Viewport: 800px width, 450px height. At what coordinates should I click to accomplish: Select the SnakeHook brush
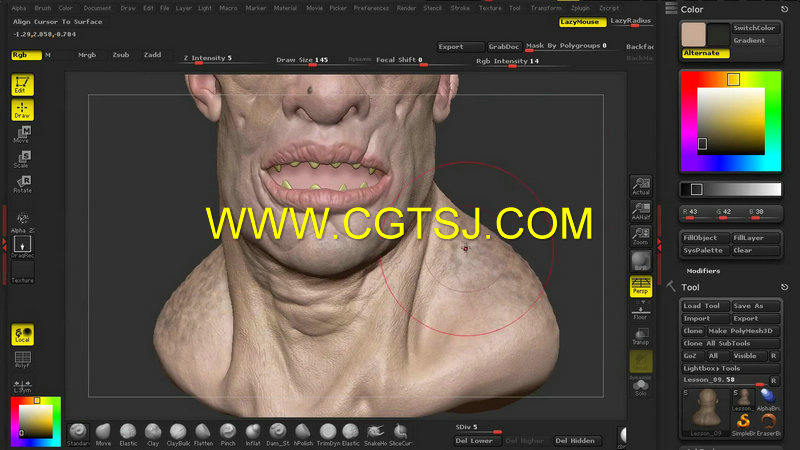pos(376,435)
